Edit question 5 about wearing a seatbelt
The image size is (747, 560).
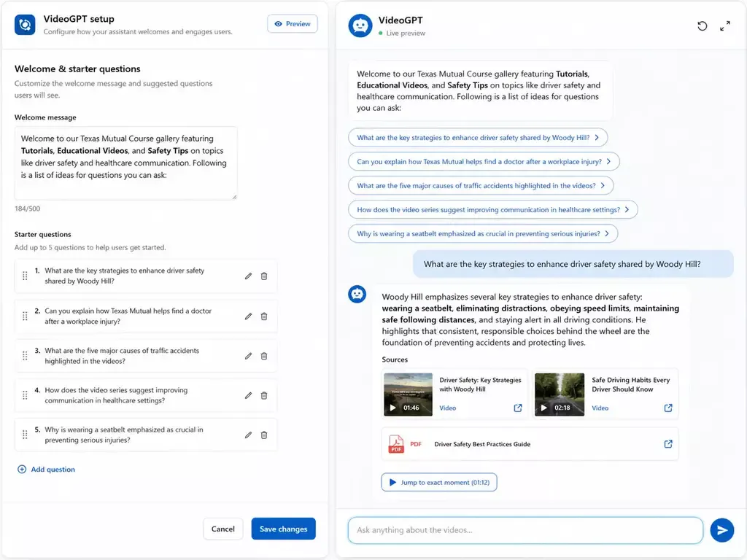point(248,435)
